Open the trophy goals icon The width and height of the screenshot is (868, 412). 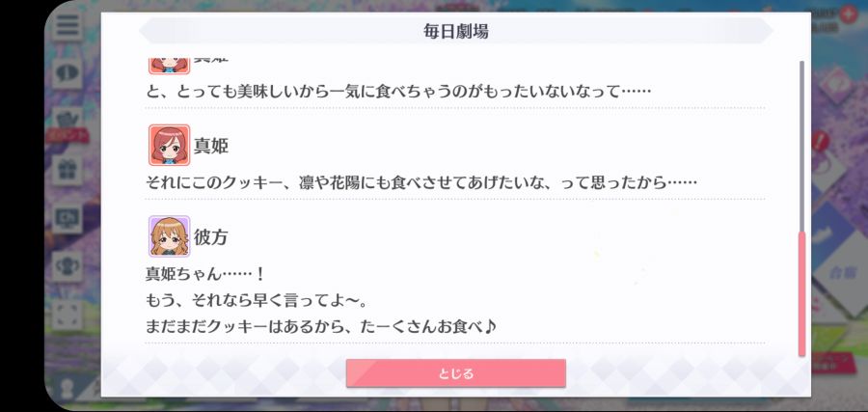pos(68,265)
